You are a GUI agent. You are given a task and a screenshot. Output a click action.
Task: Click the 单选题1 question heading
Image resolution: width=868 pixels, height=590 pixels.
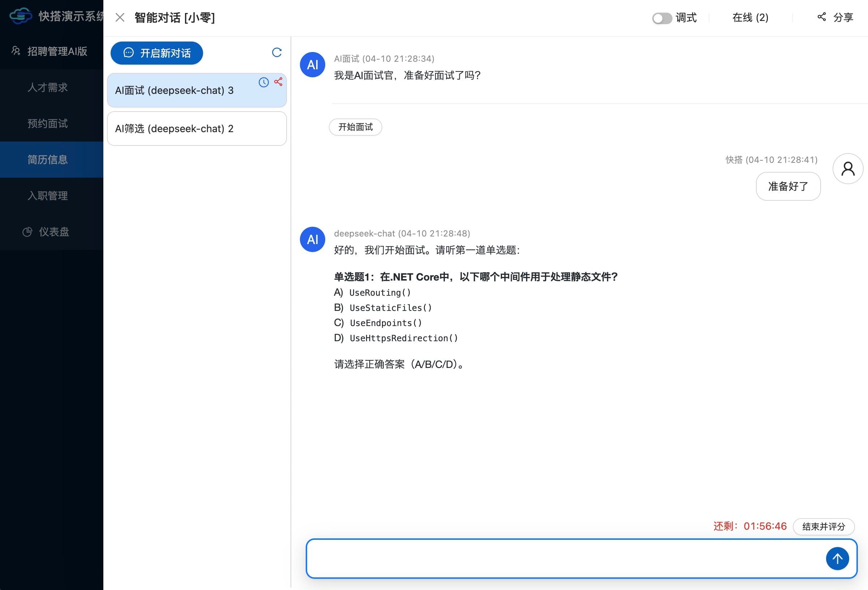[476, 277]
